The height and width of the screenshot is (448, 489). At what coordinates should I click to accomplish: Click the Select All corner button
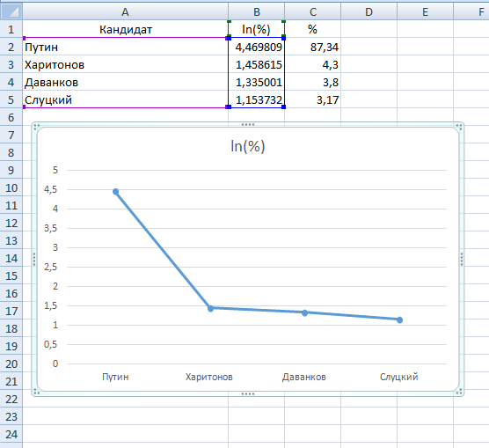(11, 11)
